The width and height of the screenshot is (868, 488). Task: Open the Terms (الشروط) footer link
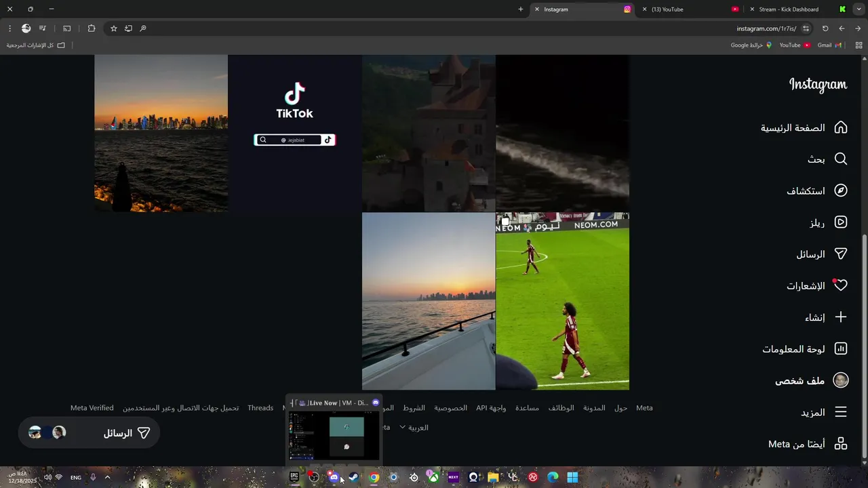coord(414,408)
